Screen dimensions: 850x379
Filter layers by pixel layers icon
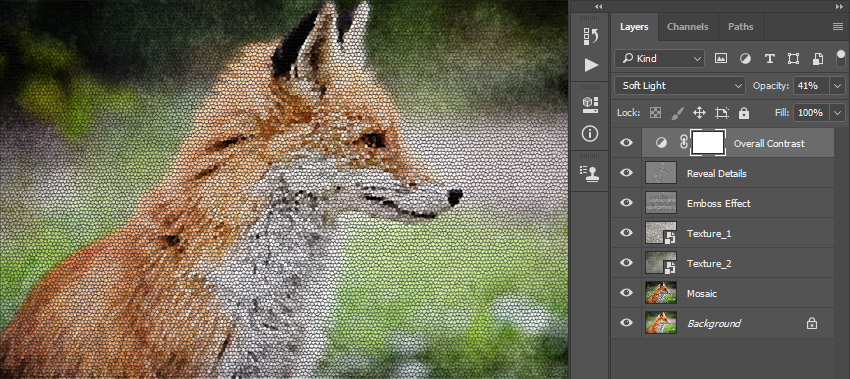click(720, 59)
